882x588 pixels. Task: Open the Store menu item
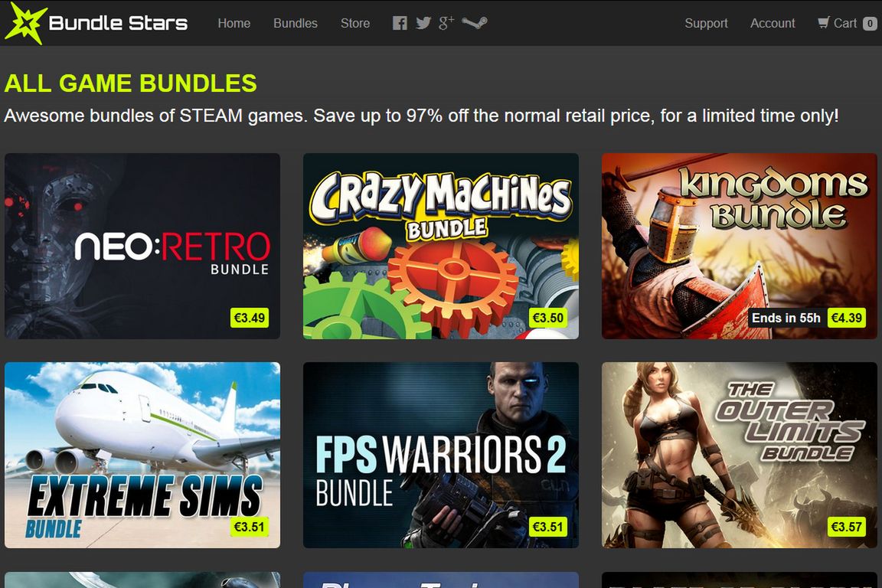click(x=355, y=23)
